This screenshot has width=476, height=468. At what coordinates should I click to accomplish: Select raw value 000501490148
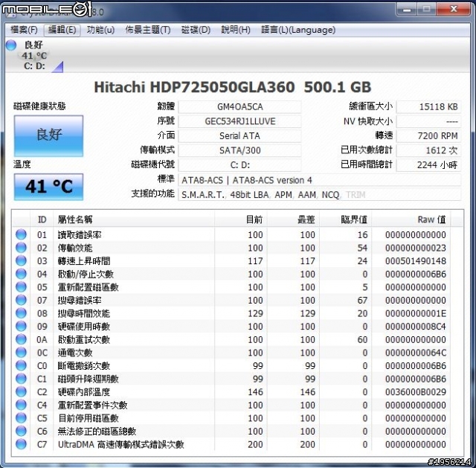[416, 261]
